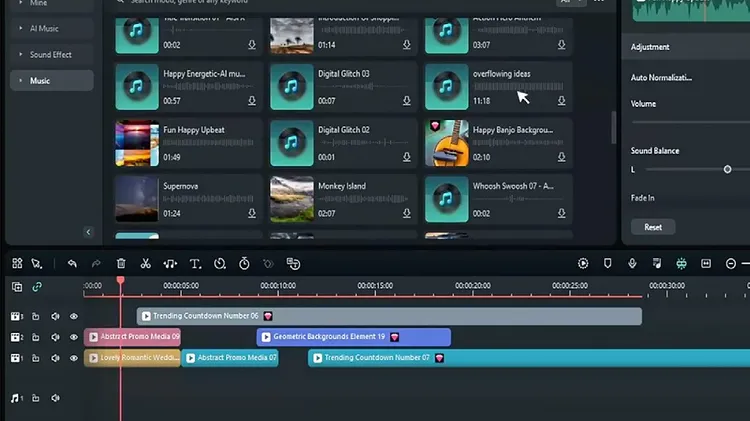The image size is (750, 421).
Task: Click the keyframe panel icon in toolbar
Action: point(706,263)
